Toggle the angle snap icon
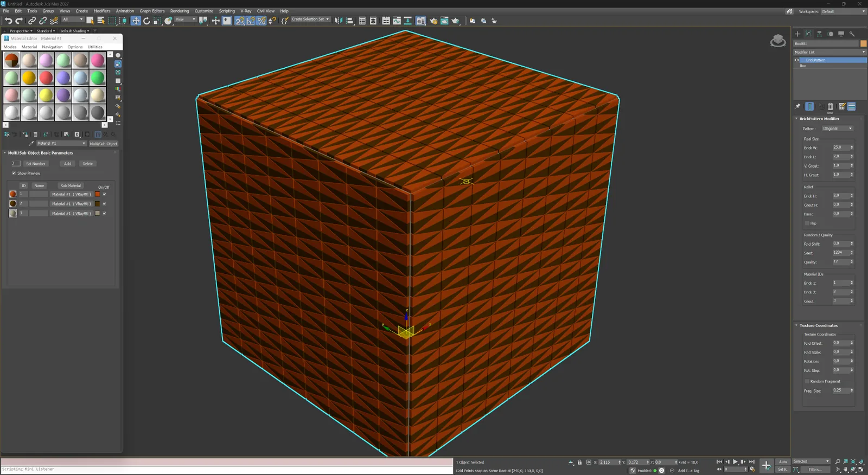 tap(250, 21)
